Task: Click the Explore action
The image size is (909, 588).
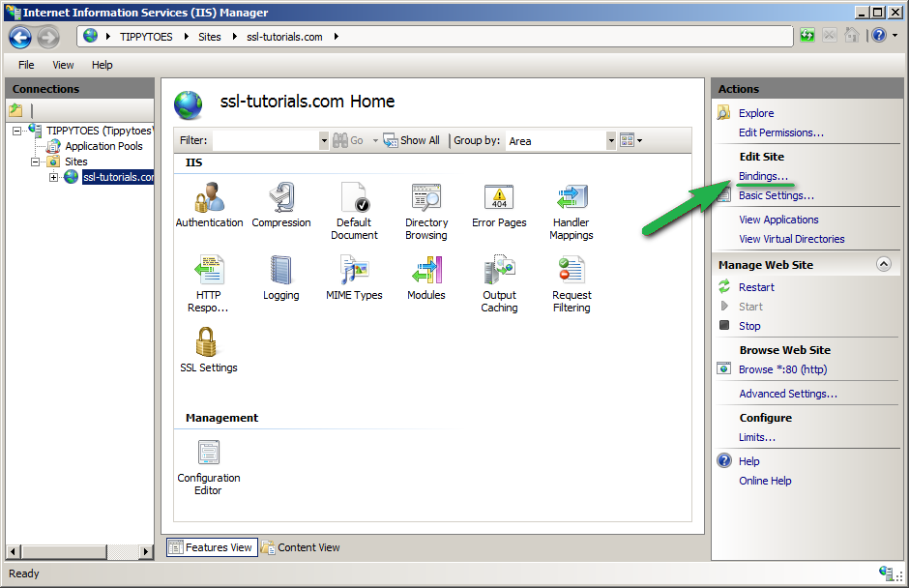Action: [x=756, y=113]
